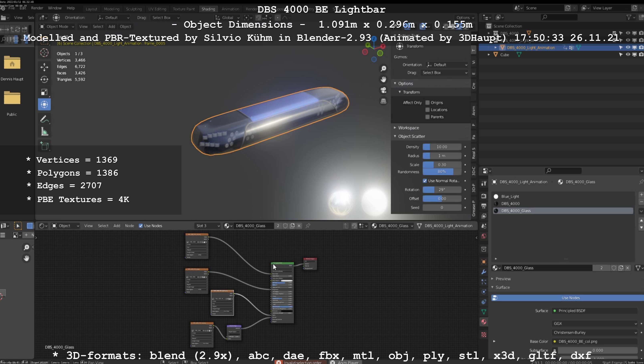Open the Node menu in node editor
644x364 pixels.
129,226
